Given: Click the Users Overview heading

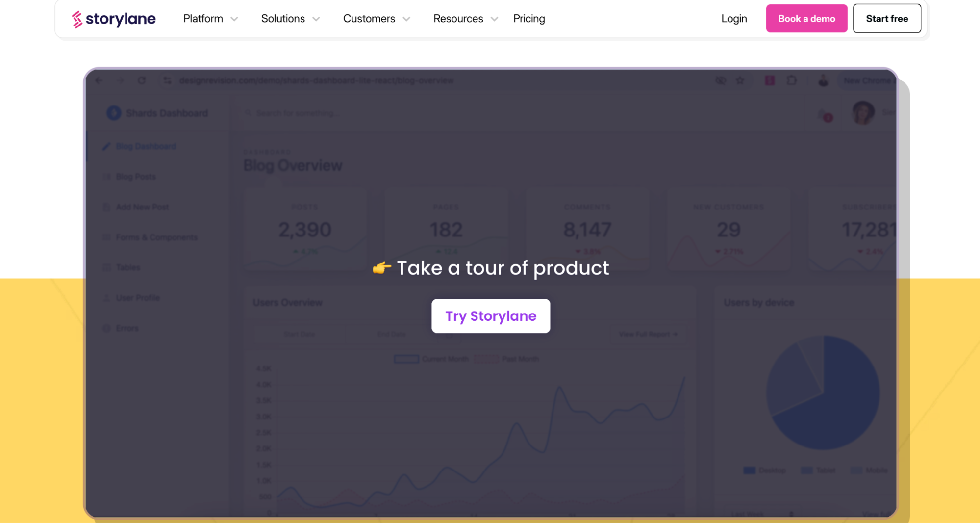Looking at the screenshot, I should [288, 303].
